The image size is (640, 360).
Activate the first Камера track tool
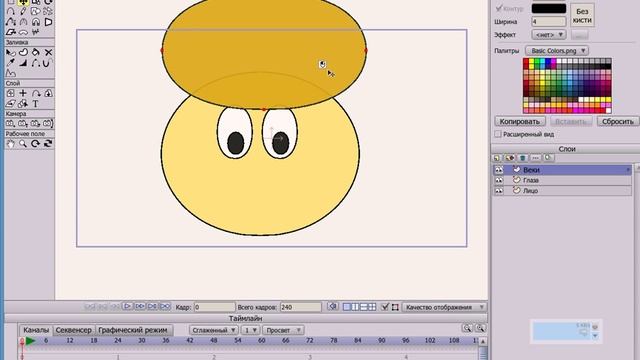11,123
